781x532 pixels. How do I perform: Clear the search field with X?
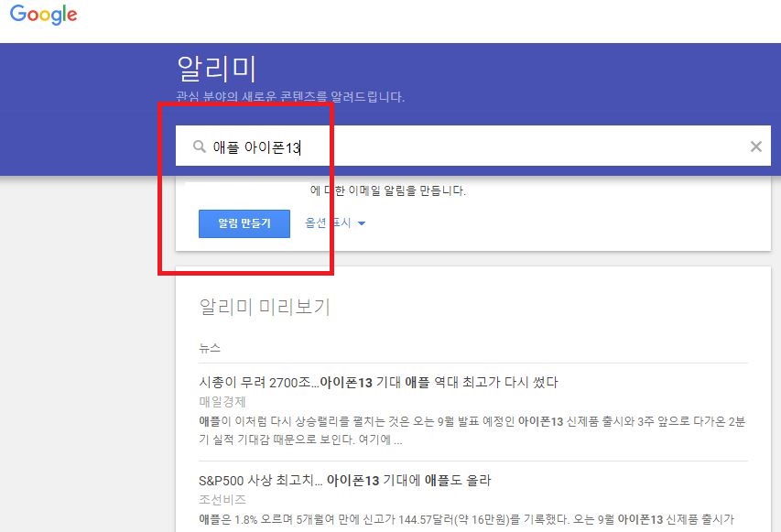click(755, 147)
